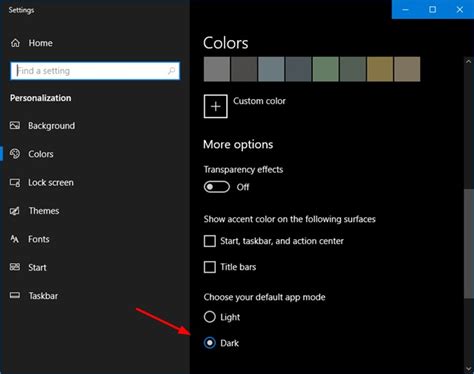Open the Background settings page
Image resolution: width=474 pixels, height=374 pixels.
pyautogui.click(x=52, y=126)
